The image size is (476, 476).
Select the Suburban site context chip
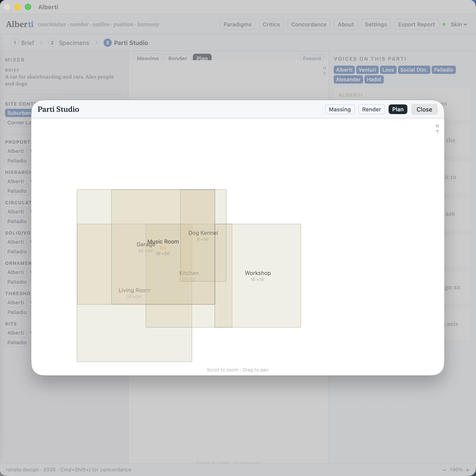coord(19,113)
